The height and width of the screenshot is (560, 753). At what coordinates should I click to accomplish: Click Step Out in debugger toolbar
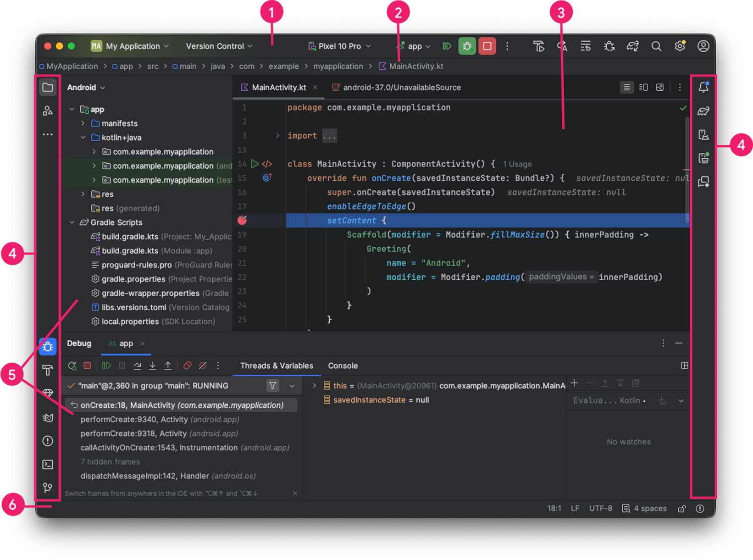168,366
